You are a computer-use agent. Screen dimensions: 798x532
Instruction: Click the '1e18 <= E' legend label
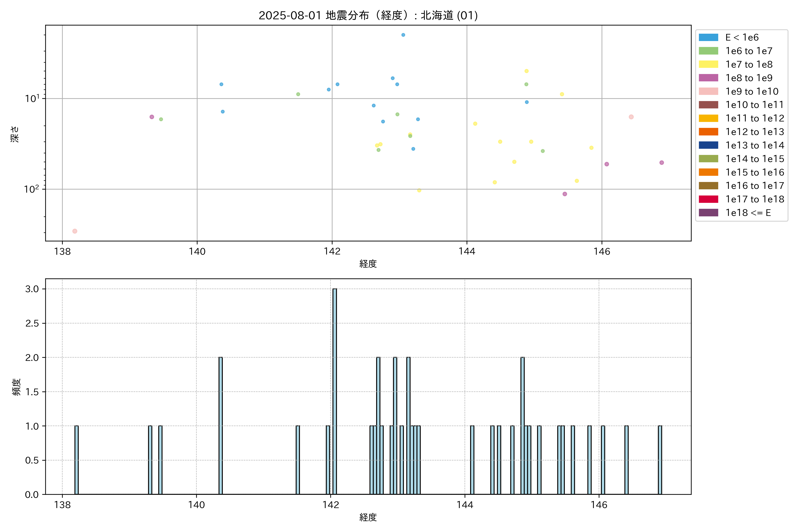(x=748, y=213)
